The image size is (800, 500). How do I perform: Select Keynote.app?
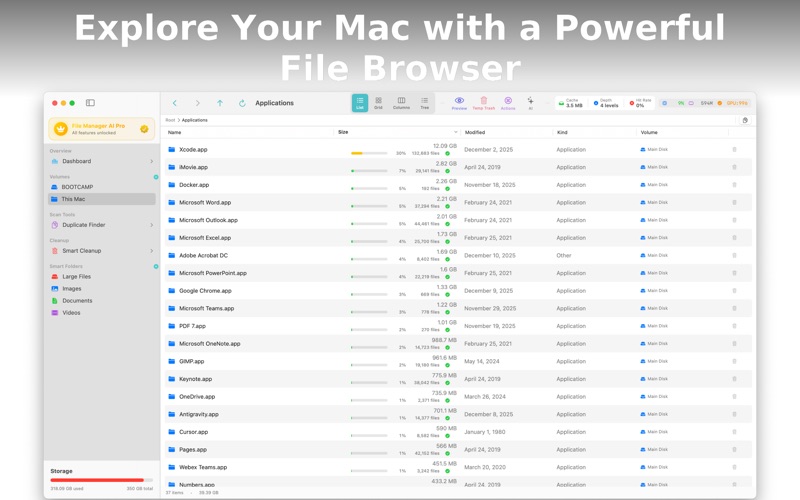[x=458, y=379]
